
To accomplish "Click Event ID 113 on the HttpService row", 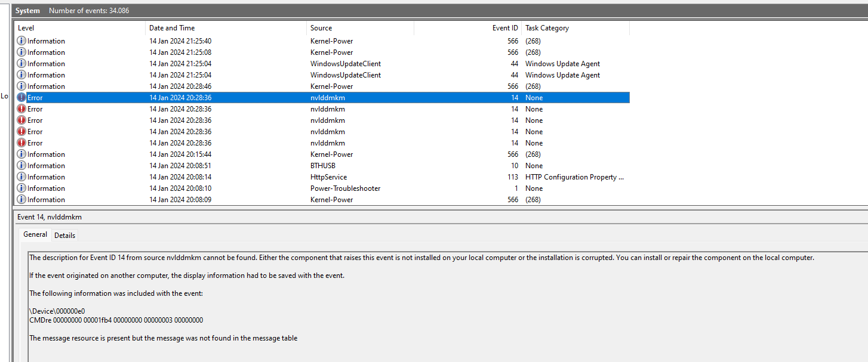I will 512,177.
